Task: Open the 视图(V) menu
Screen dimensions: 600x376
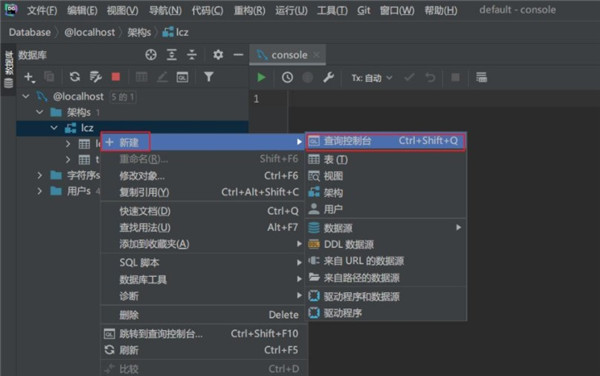Action: (122, 10)
